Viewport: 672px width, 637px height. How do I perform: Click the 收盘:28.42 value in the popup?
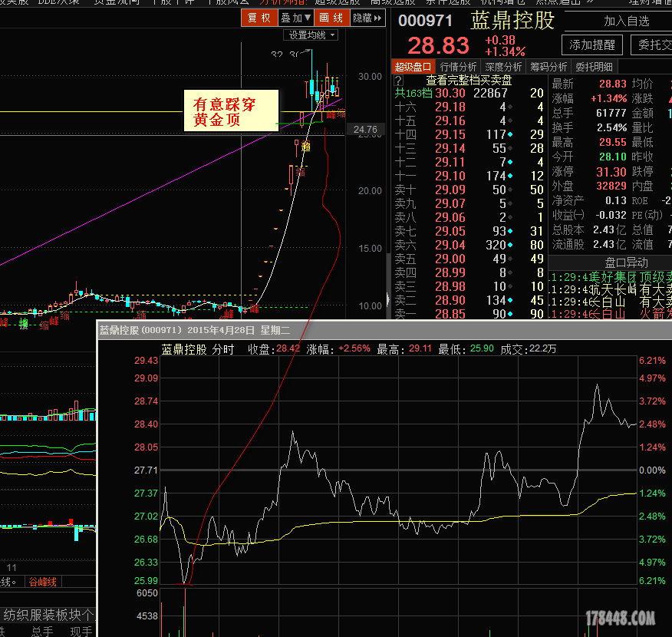[274, 349]
